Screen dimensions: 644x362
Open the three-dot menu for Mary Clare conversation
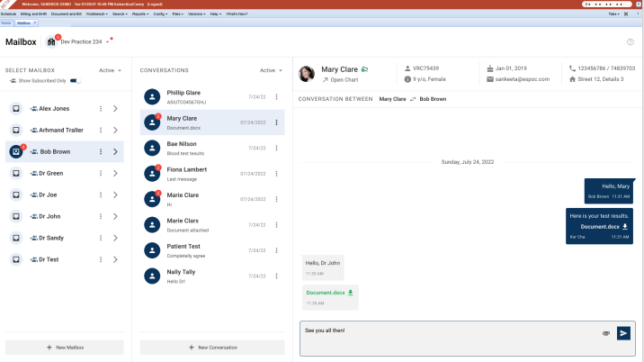276,122
